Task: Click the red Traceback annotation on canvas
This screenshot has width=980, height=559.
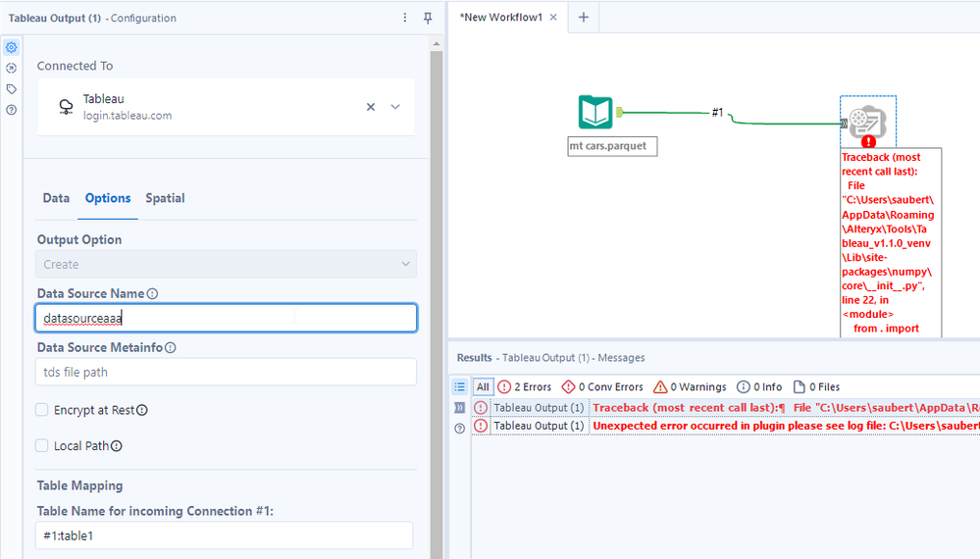Action: click(x=891, y=243)
